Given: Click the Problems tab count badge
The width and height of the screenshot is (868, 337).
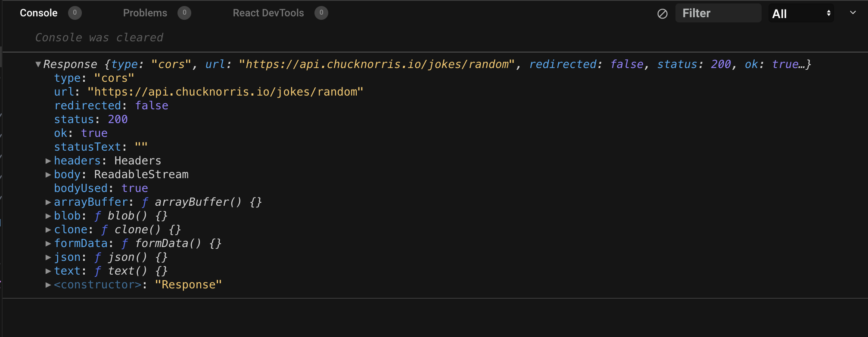Looking at the screenshot, I should click(184, 13).
